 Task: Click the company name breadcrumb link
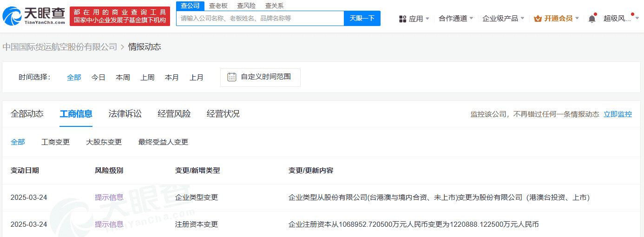tap(60, 47)
